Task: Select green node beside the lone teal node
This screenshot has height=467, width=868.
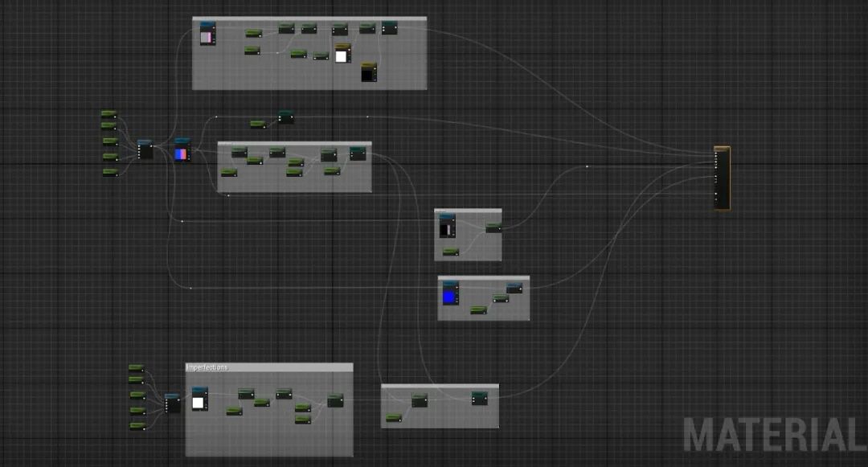Action: pos(258,124)
